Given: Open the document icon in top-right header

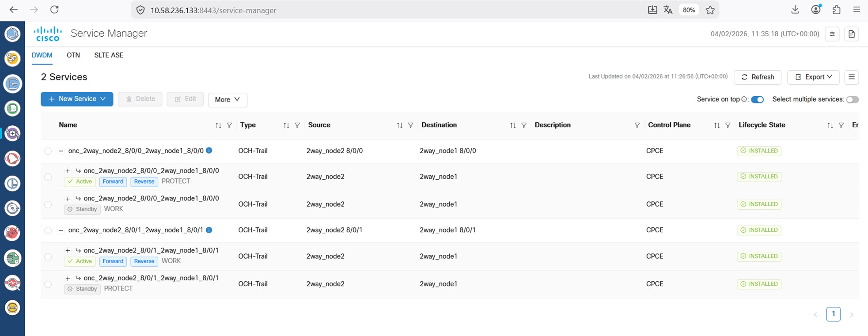Looking at the screenshot, I should [x=852, y=34].
